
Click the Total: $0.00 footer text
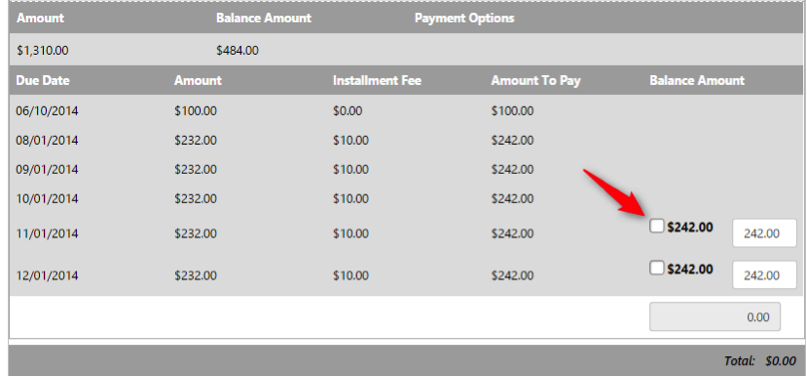760,361
